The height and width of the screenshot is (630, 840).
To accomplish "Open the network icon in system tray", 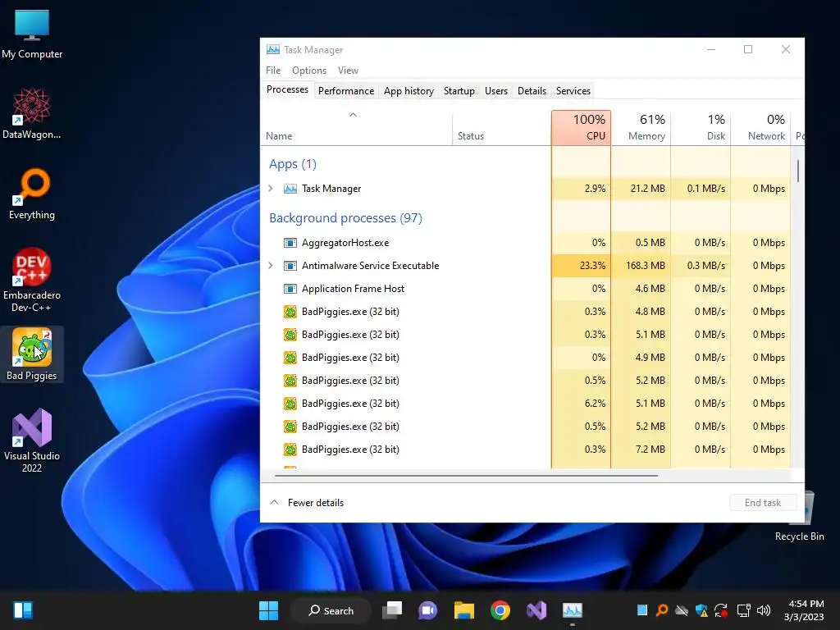I will pos(743,610).
